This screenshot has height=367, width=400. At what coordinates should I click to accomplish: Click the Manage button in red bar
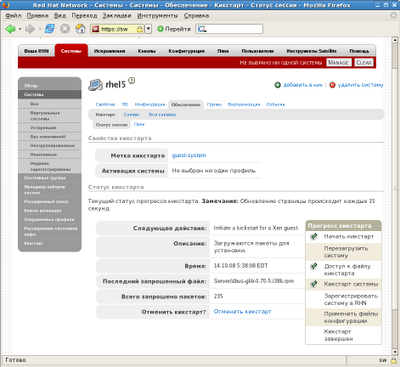point(339,62)
